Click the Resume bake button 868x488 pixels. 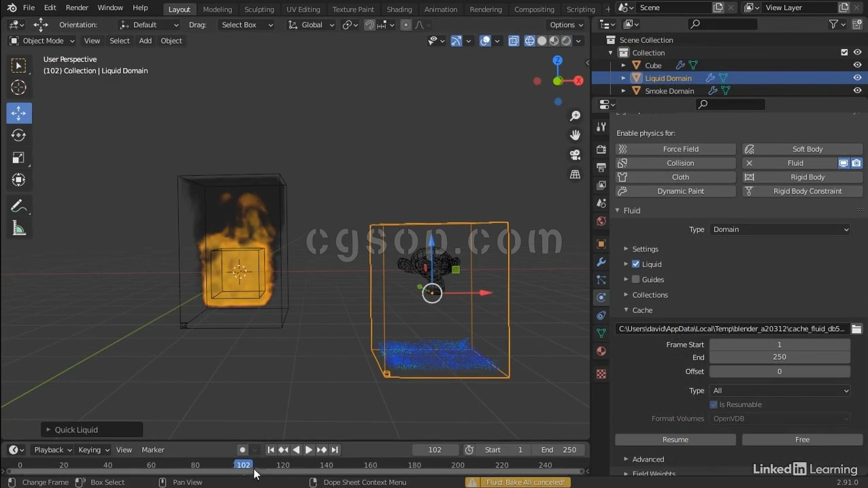click(x=675, y=440)
